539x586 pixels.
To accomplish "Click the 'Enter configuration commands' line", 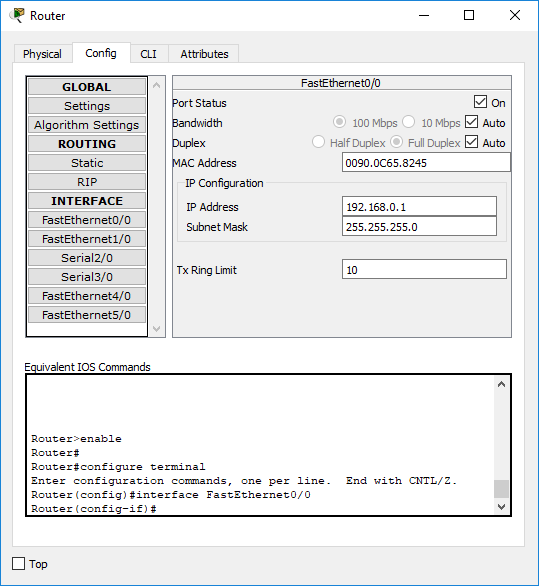I will click(x=244, y=481).
